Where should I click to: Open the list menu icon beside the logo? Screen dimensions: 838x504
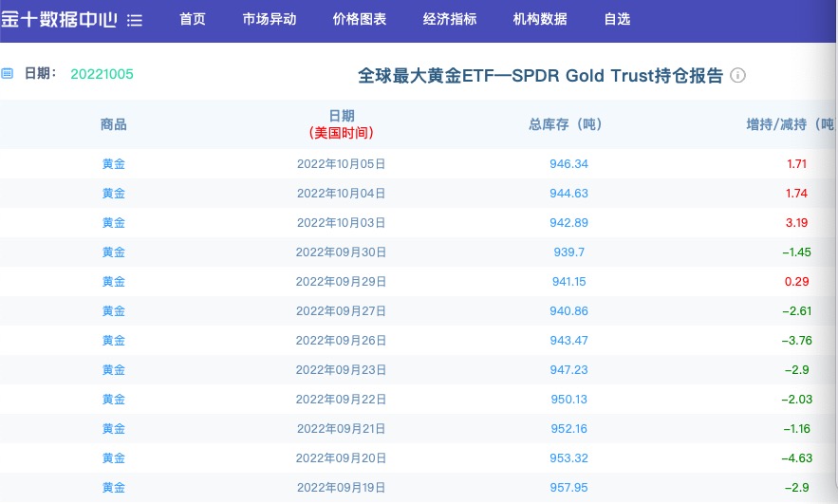coord(135,20)
